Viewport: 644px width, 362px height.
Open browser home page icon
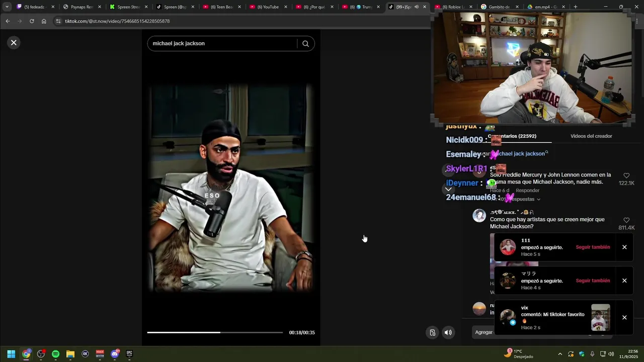pyautogui.click(x=44, y=21)
